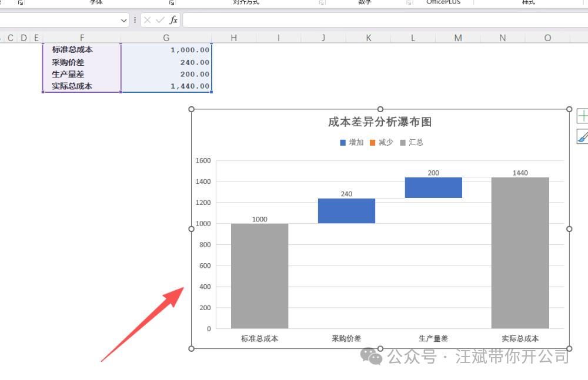
Task: Select column F header
Action: tap(82, 38)
